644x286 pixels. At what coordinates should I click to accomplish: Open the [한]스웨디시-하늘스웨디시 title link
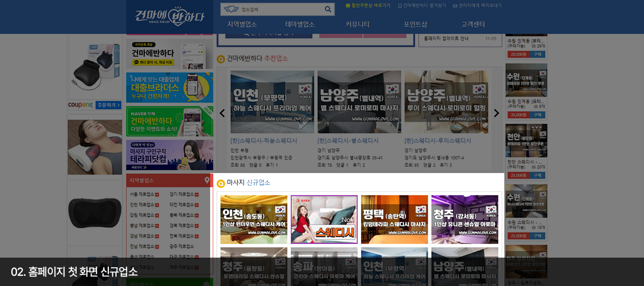(264, 141)
